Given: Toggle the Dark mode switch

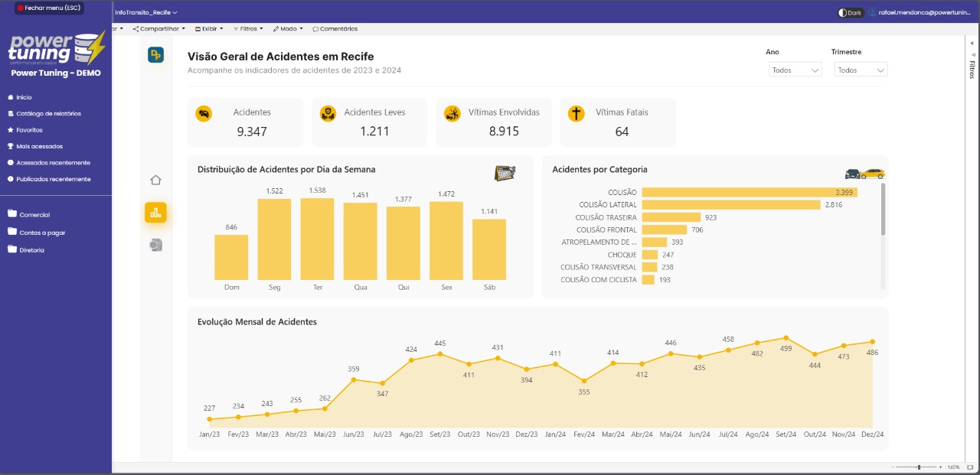Looking at the screenshot, I should [x=850, y=12].
